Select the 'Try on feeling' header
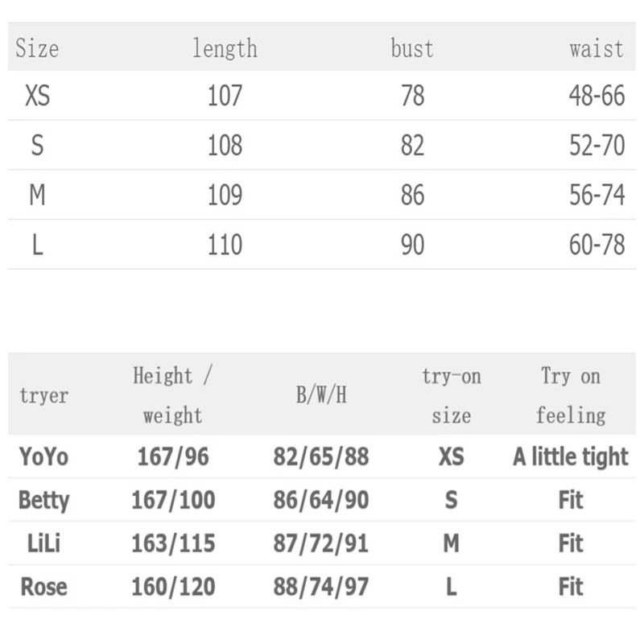644x644 pixels. pos(571,395)
